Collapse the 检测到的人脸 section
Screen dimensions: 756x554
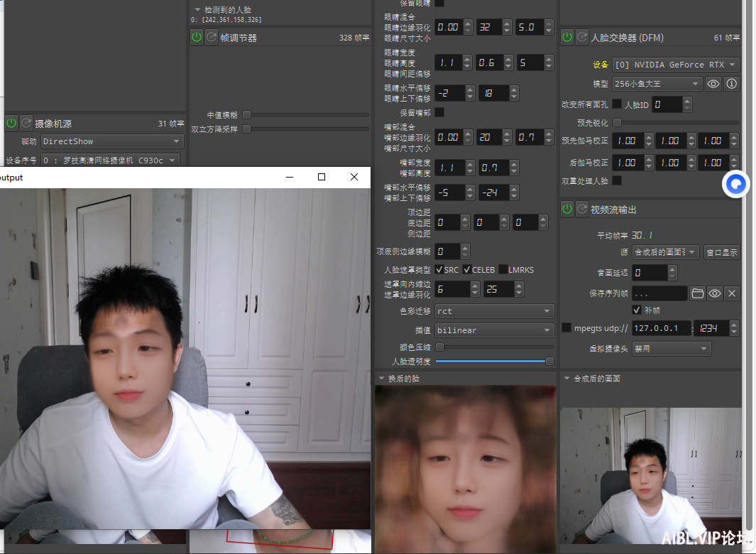[x=197, y=10]
